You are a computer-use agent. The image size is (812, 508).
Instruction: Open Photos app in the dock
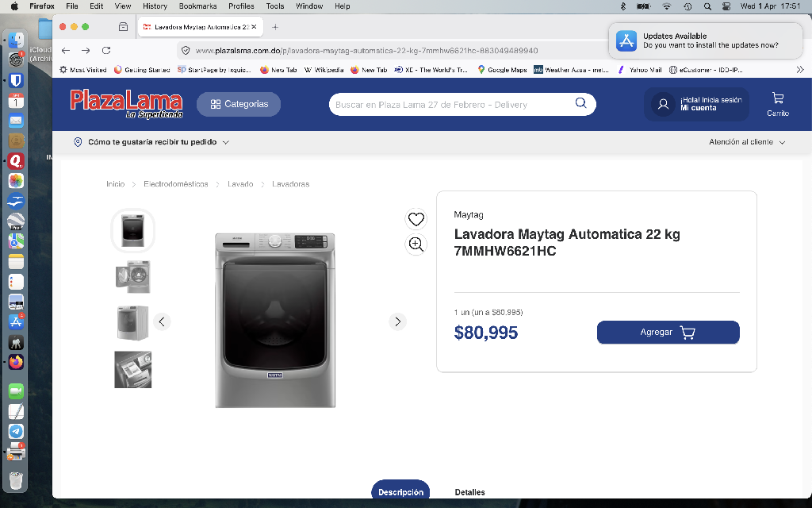(16, 181)
